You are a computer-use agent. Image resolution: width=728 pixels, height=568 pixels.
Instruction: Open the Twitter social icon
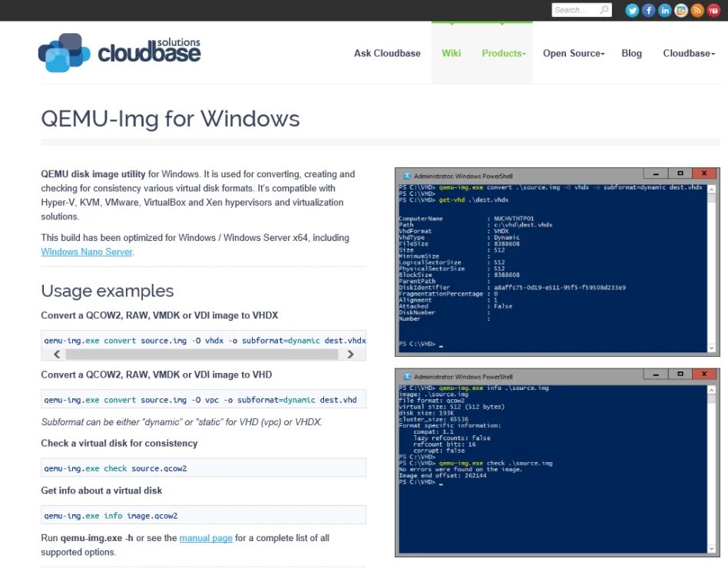[632, 10]
